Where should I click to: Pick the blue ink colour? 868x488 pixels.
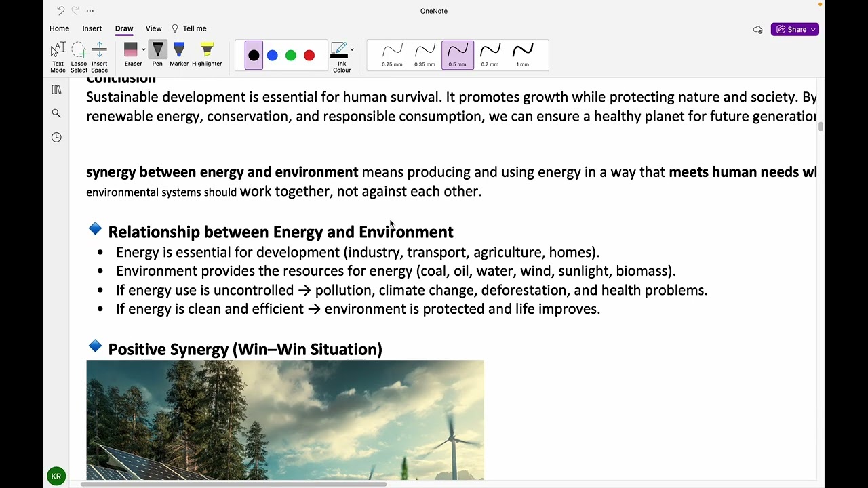[x=272, y=56]
